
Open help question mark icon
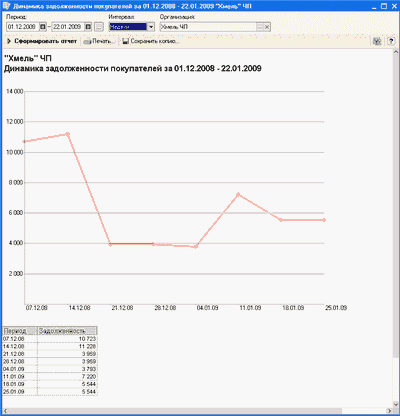(x=391, y=41)
